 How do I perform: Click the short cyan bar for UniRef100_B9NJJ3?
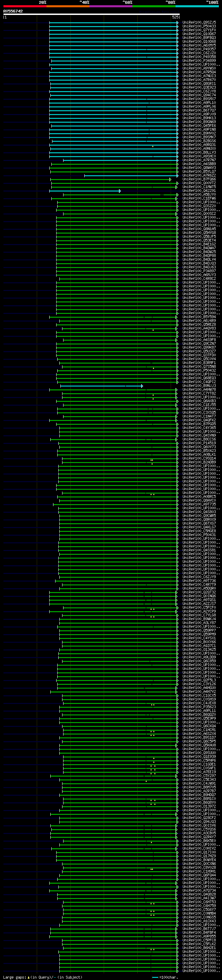click(102, 386)
